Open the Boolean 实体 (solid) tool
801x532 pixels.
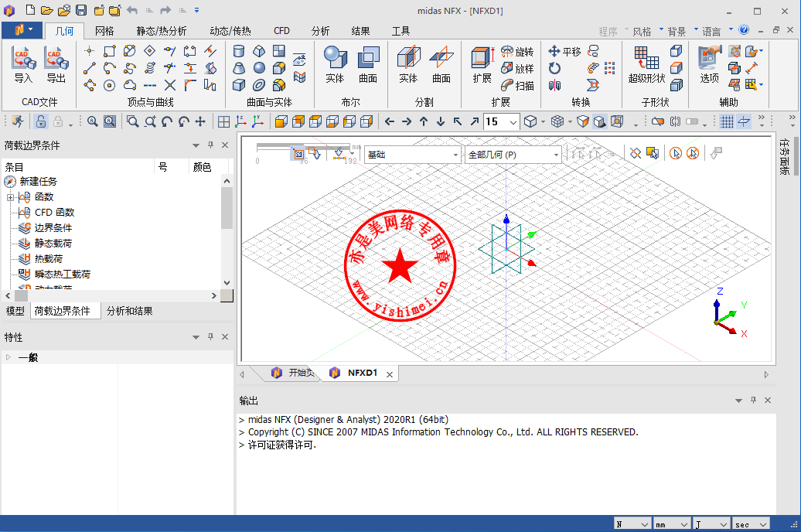(335, 64)
